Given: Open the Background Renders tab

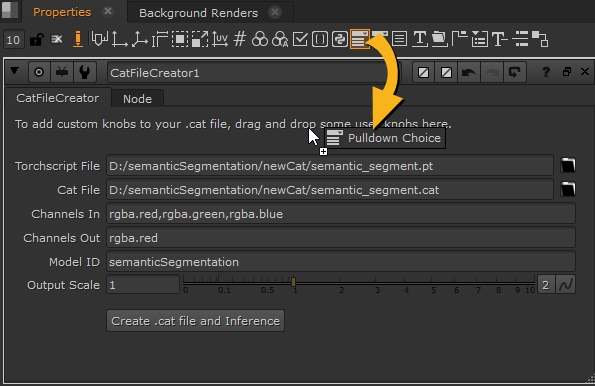Looking at the screenshot, I should click(x=198, y=13).
